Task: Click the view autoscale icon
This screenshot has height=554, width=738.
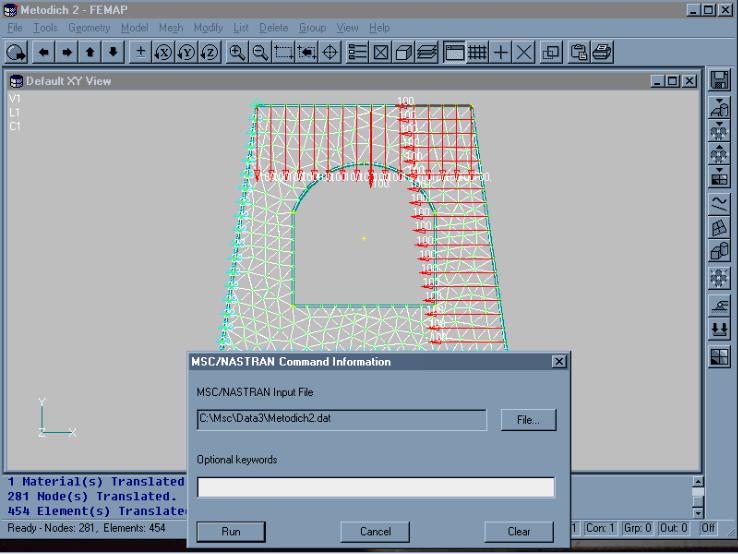Action: click(306, 52)
